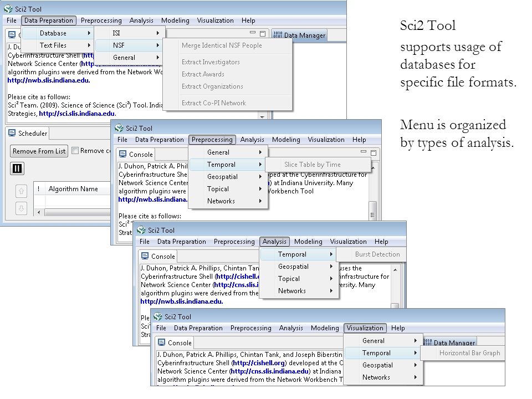Click Console monitor icon in the Preprocessing window
Viewport: 532px width, 399px height.
122,154
